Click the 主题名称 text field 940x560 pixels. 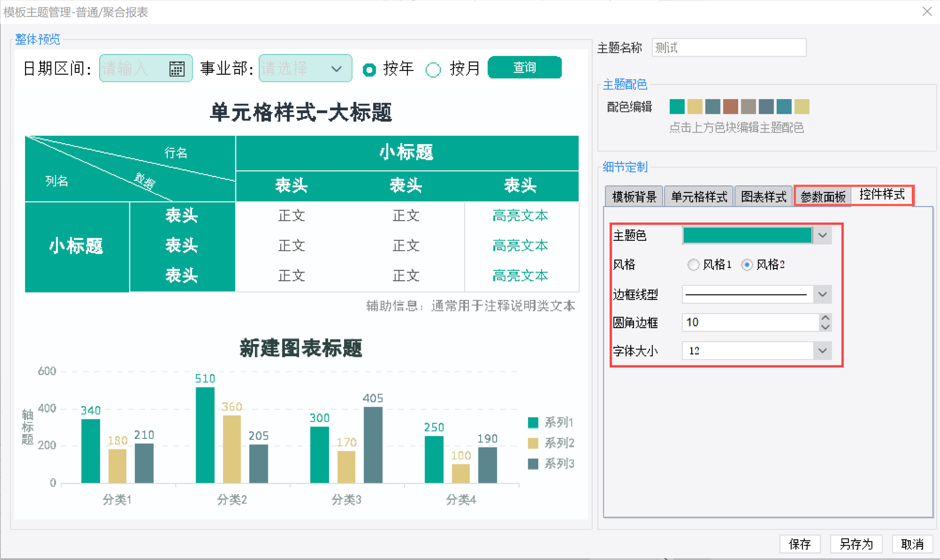pyautogui.click(x=728, y=48)
